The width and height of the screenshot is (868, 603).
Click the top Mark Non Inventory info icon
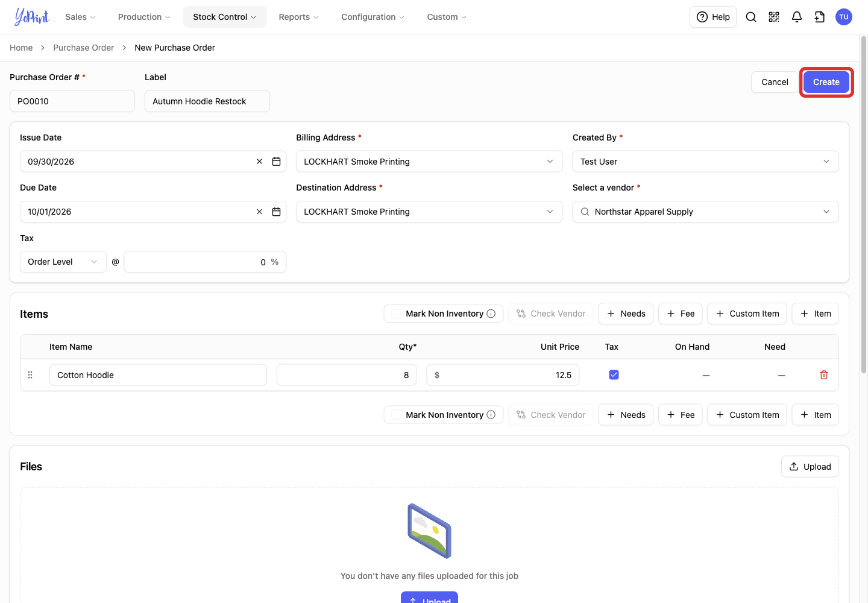click(491, 314)
